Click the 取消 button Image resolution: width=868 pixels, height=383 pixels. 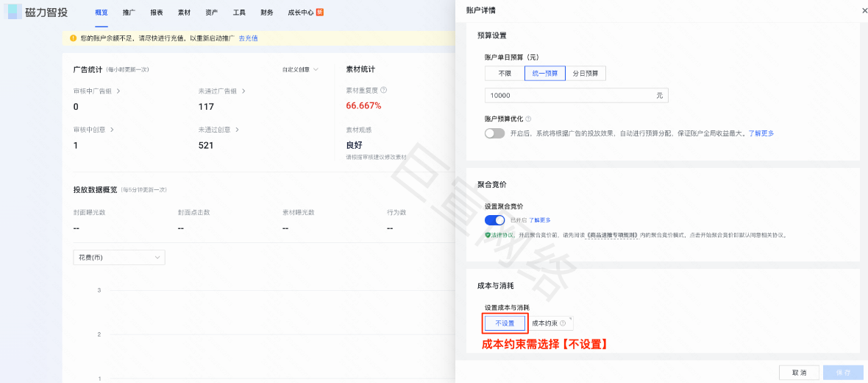pos(799,373)
